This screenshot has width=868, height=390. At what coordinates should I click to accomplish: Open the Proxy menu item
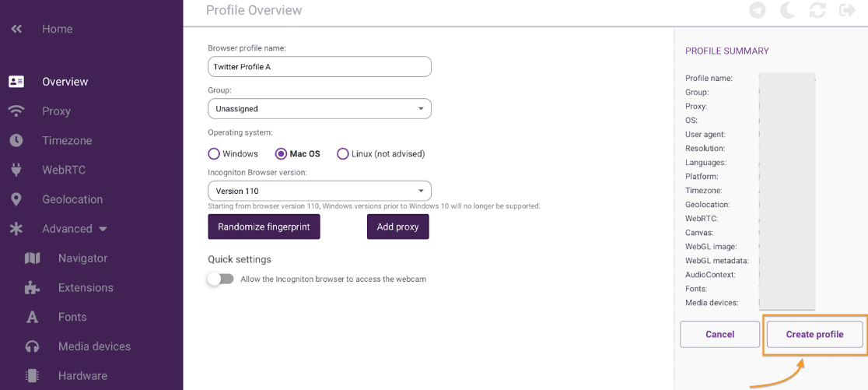click(56, 111)
